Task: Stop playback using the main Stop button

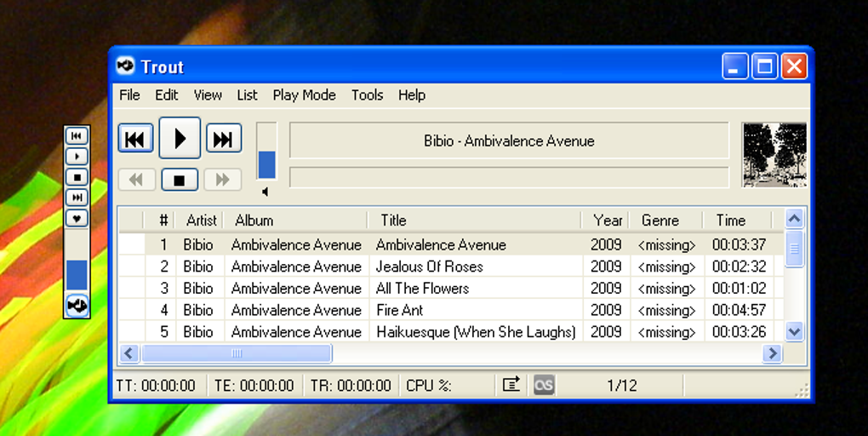Action: pos(180,180)
